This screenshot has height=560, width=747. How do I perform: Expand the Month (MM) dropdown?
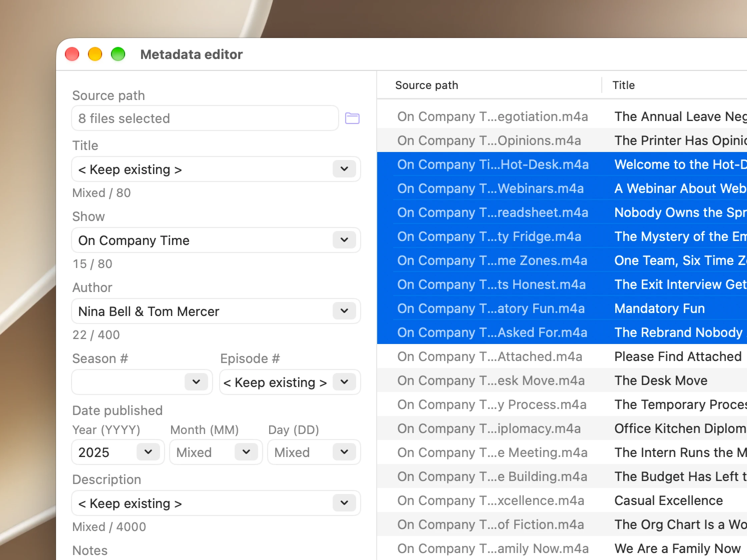pos(246,452)
